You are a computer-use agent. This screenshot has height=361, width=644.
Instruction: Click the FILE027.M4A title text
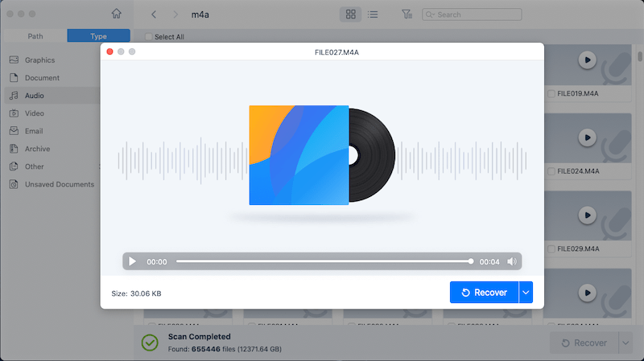pos(336,52)
